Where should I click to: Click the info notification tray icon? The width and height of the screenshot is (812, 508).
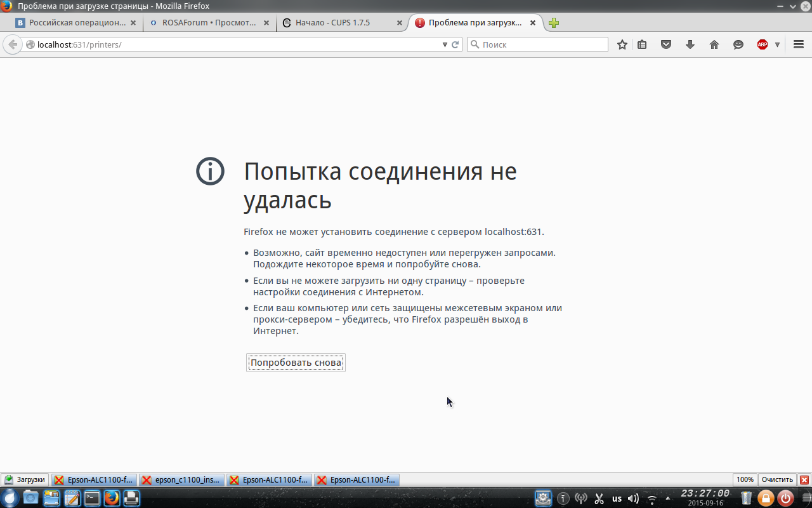(563, 498)
